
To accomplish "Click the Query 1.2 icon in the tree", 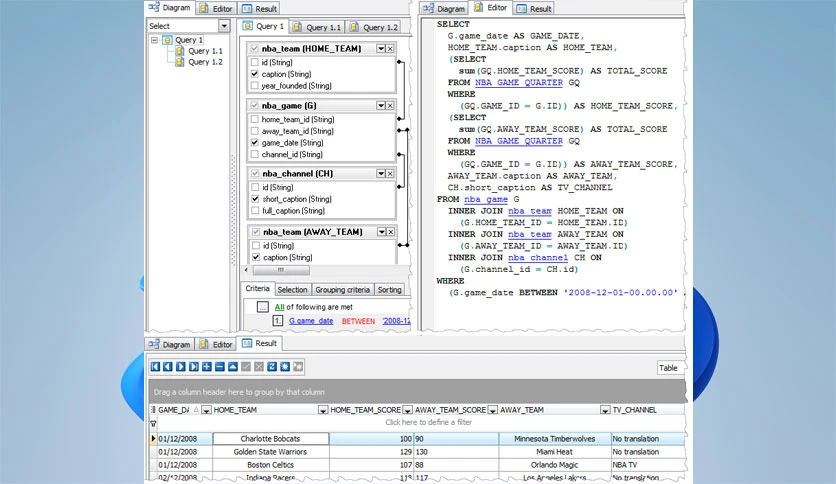I will 180,62.
